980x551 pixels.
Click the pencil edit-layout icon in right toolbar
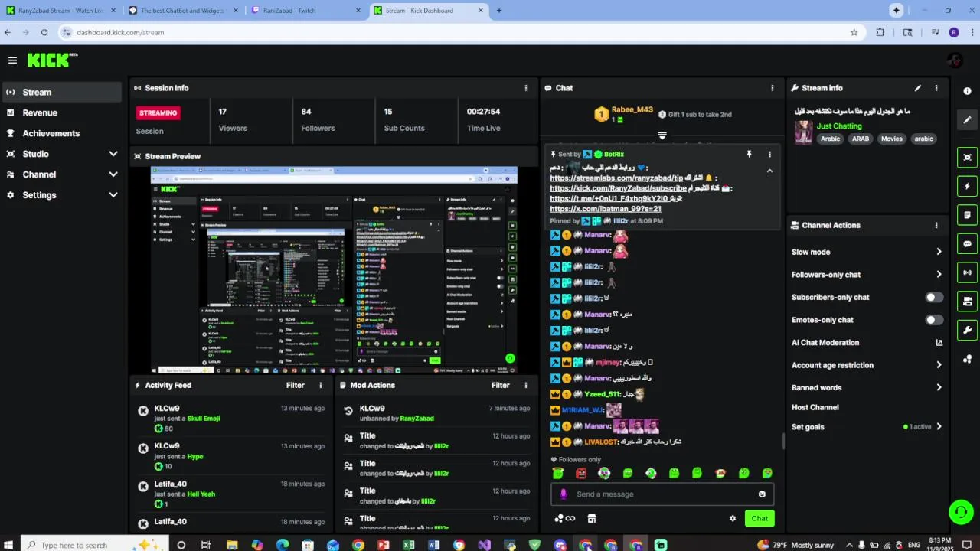[x=967, y=119]
